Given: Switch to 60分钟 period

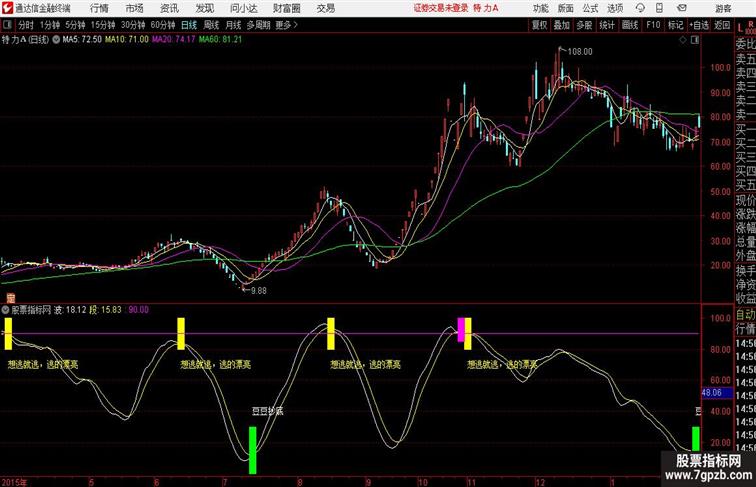Looking at the screenshot, I should [x=163, y=25].
